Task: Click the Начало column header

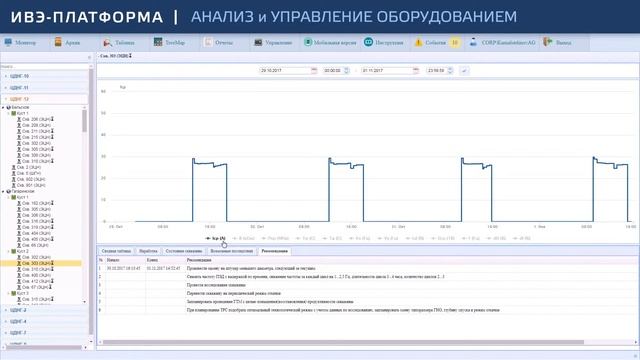Action: (125, 260)
